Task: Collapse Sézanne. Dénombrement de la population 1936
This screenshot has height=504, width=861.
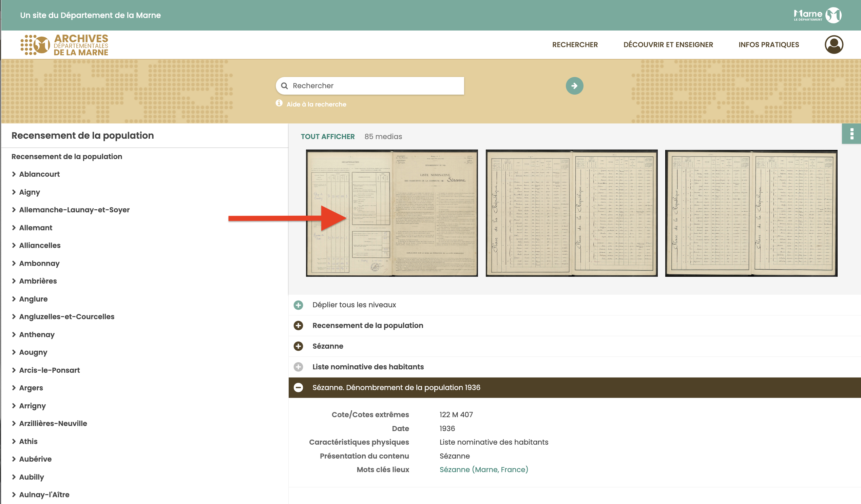Action: click(x=299, y=388)
